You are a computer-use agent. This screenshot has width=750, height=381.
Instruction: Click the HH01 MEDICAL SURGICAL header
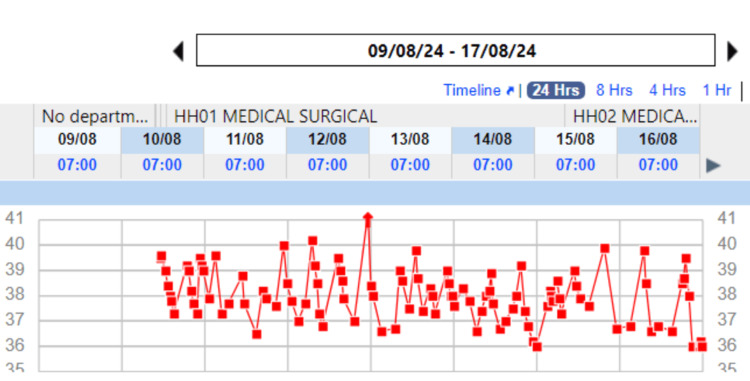pos(365,116)
